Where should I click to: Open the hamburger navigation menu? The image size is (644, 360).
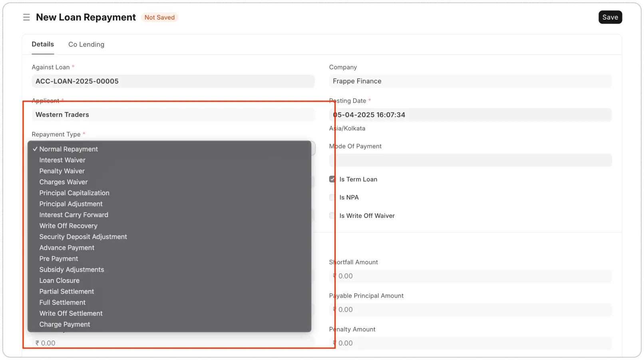click(26, 17)
